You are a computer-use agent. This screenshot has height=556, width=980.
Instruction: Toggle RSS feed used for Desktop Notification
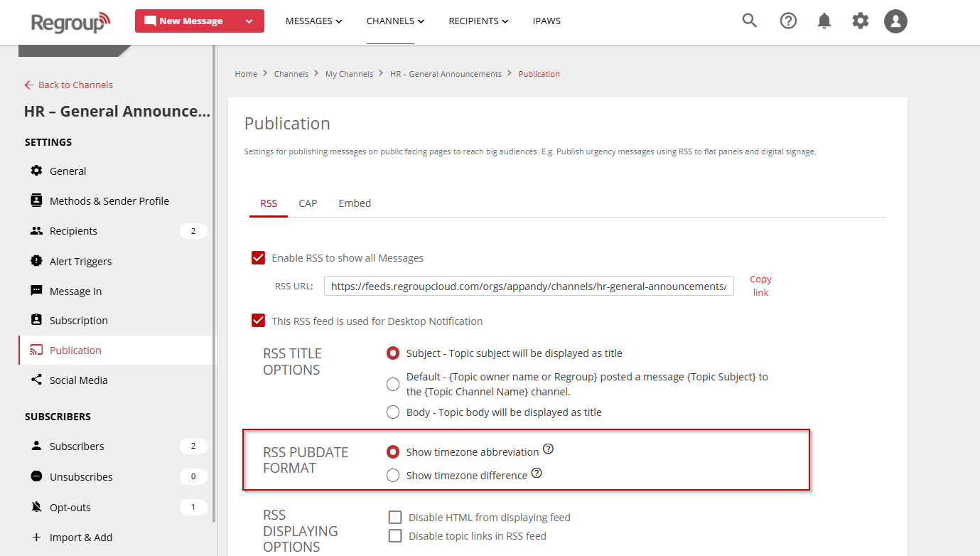coord(258,321)
